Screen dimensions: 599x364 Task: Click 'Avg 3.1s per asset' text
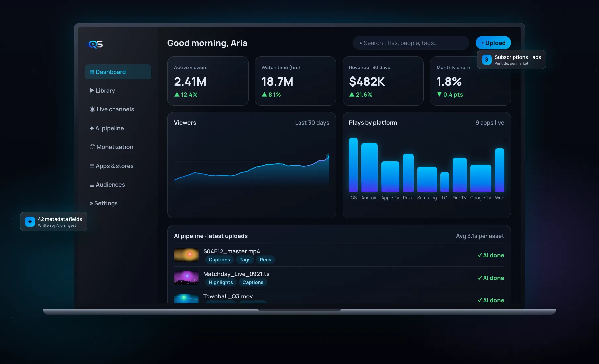click(x=480, y=236)
